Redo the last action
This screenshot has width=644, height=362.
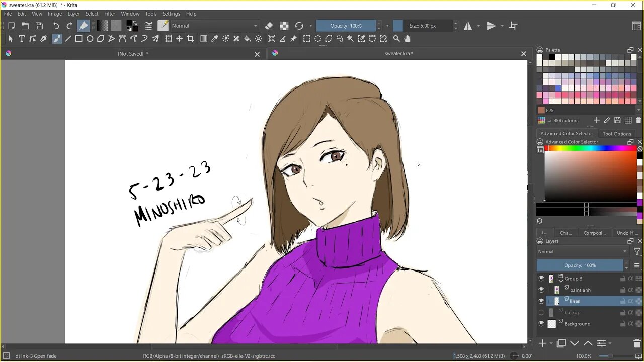(x=69, y=26)
